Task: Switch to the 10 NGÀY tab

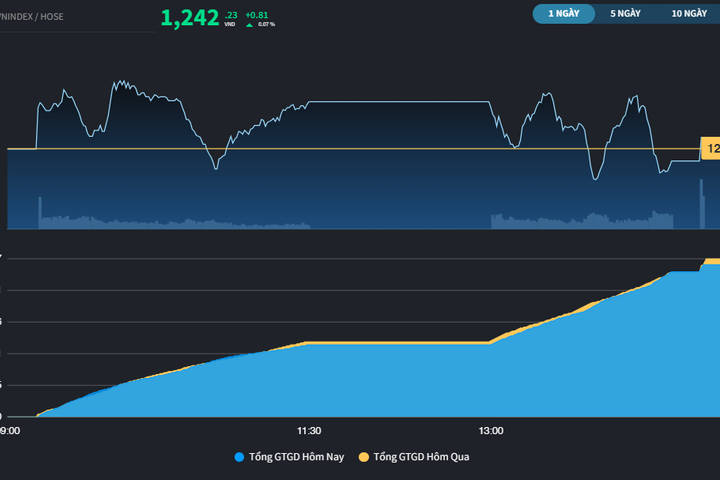Action: tap(689, 14)
